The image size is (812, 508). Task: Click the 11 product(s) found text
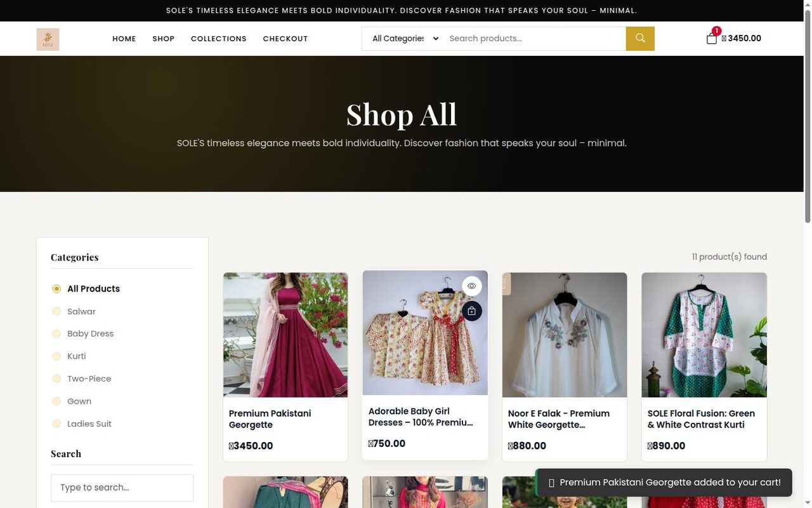(730, 257)
